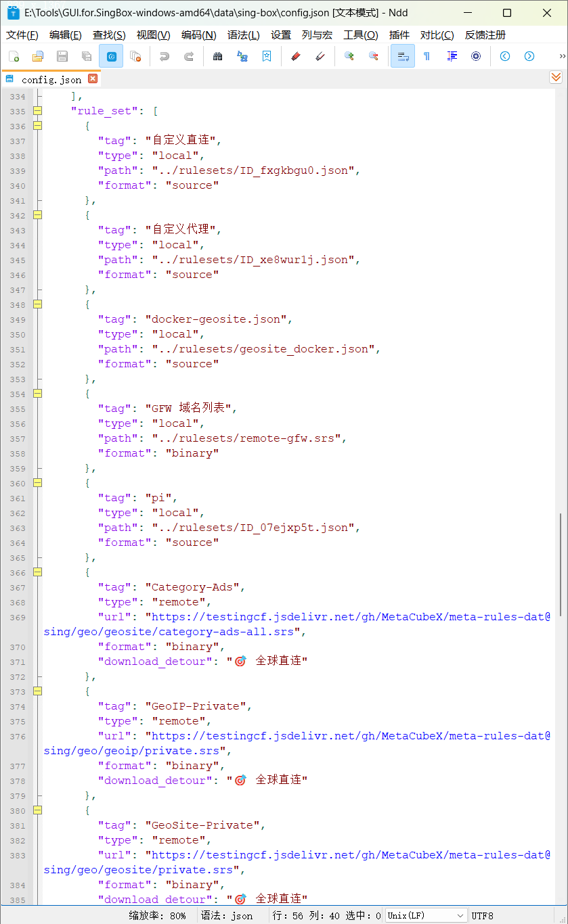Open the 语法(L) menu
This screenshot has height=924, width=568.
pyautogui.click(x=244, y=34)
